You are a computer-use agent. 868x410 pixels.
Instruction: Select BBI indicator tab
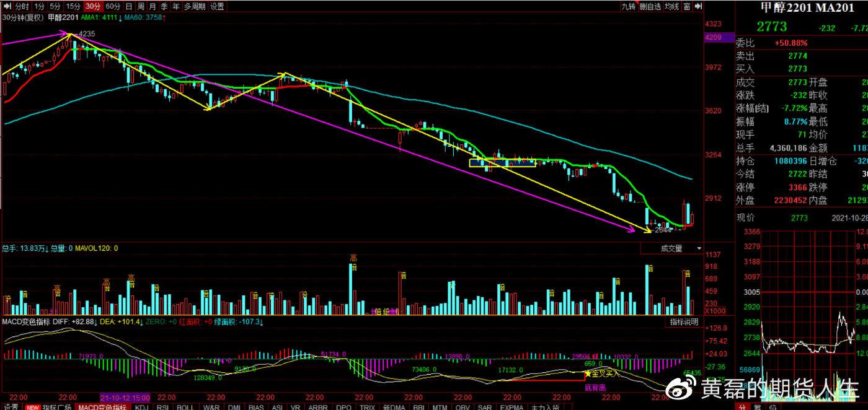(419, 407)
